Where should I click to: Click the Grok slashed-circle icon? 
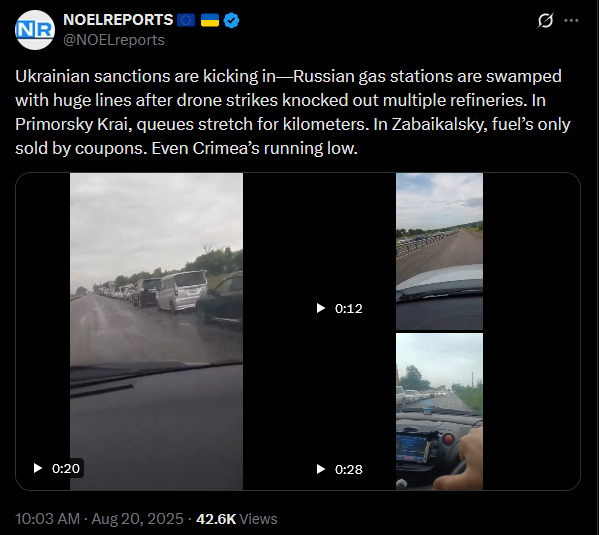(545, 20)
